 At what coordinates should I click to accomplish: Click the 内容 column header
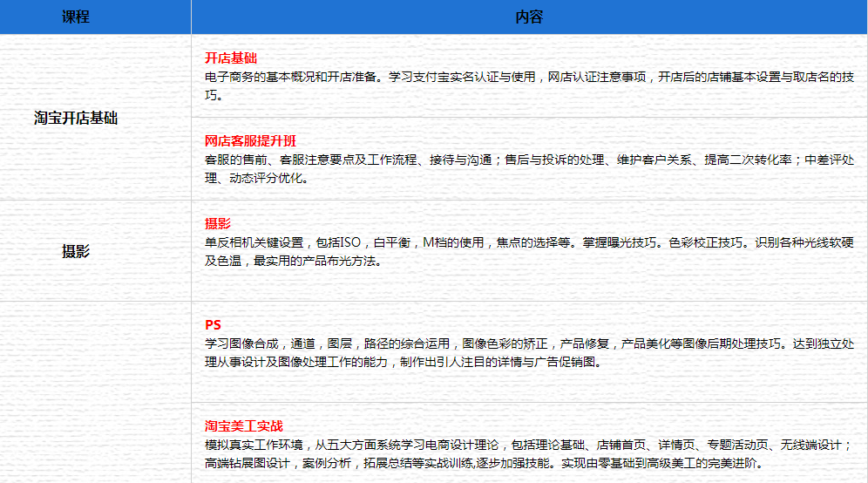(x=529, y=17)
